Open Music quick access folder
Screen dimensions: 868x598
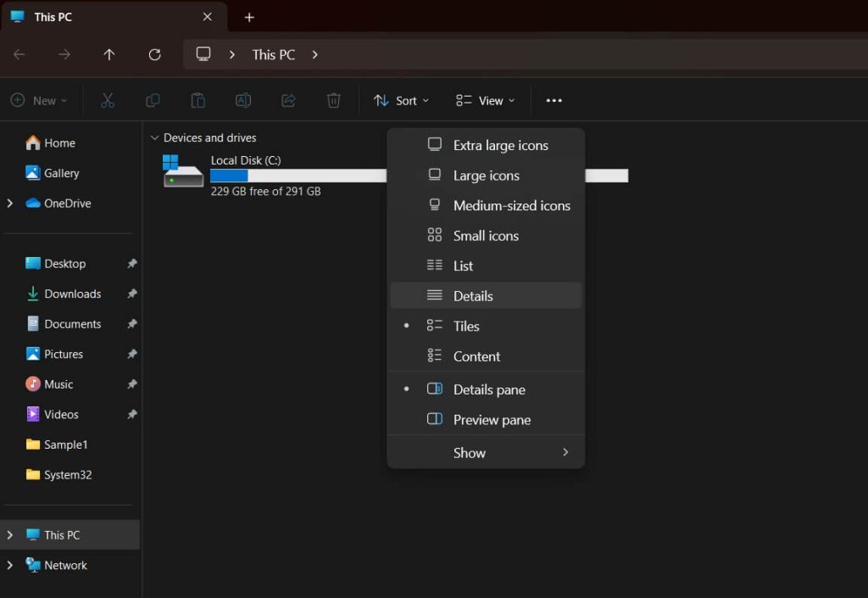(x=49, y=384)
